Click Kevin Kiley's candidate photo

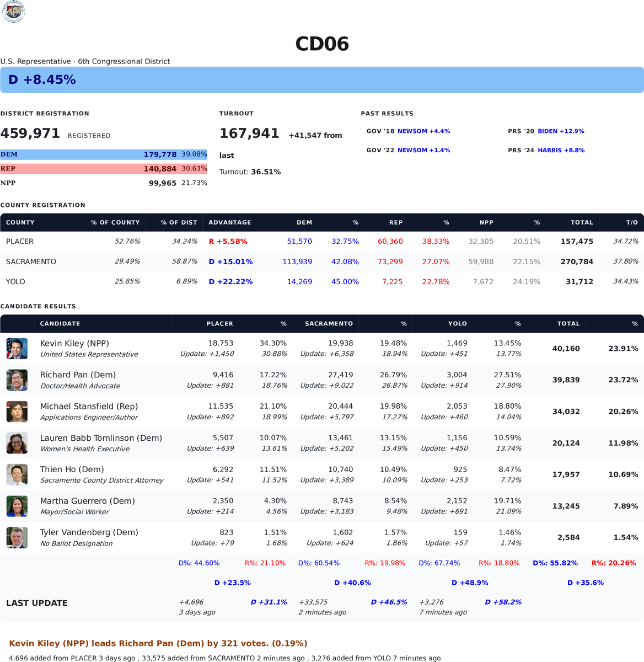pyautogui.click(x=17, y=349)
